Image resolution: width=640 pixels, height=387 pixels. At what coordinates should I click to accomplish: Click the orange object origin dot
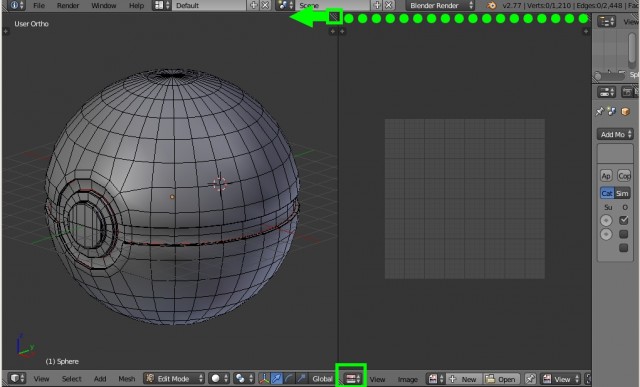click(x=172, y=197)
